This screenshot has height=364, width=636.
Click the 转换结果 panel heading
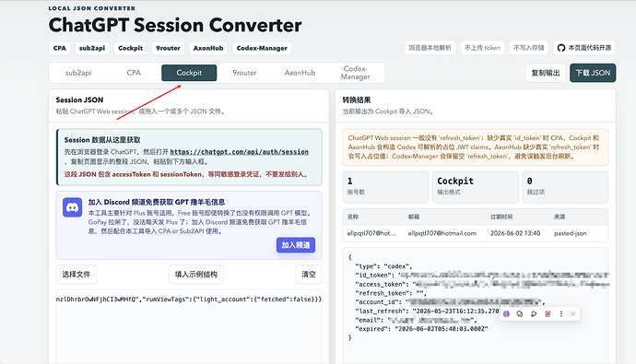(357, 100)
